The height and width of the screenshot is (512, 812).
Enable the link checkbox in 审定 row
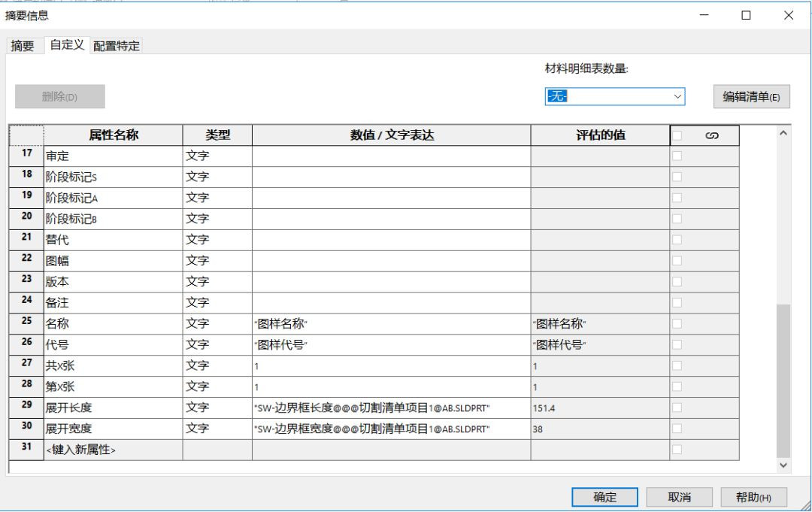pos(677,156)
